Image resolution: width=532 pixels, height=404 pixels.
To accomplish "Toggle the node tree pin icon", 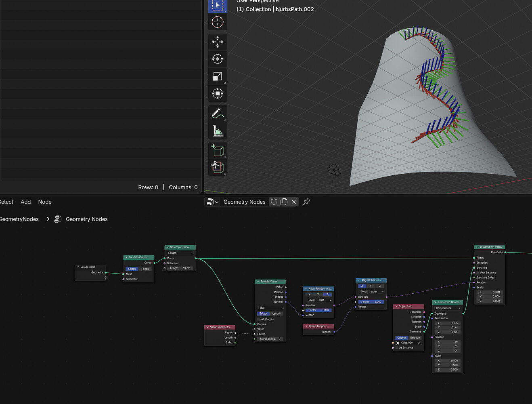I will tap(306, 202).
